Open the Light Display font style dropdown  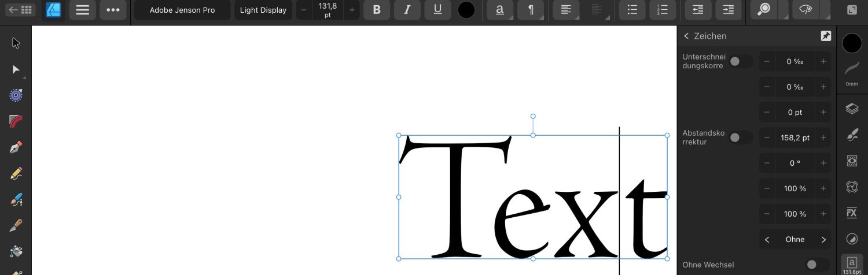coord(263,10)
